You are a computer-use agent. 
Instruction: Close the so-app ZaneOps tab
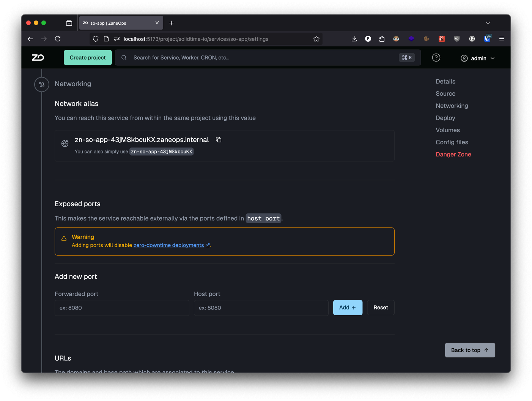click(157, 23)
